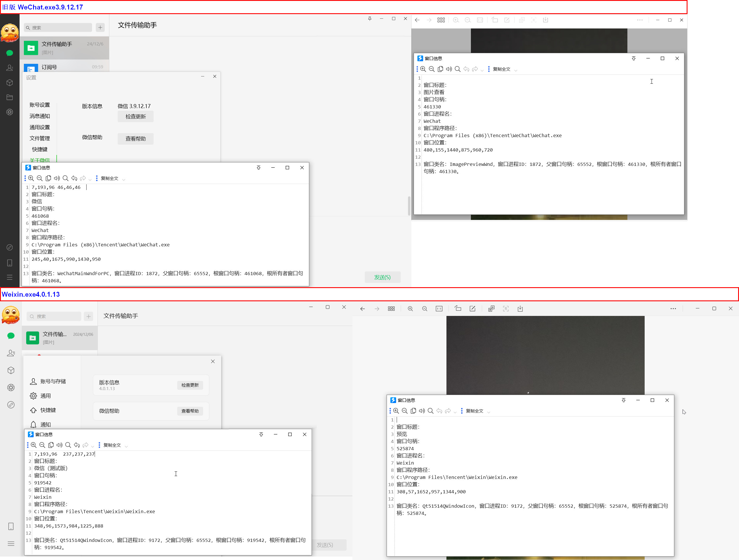Click profile avatar in Weixin 4.0 sidebar
This screenshot has width=739, height=560.
[11, 315]
